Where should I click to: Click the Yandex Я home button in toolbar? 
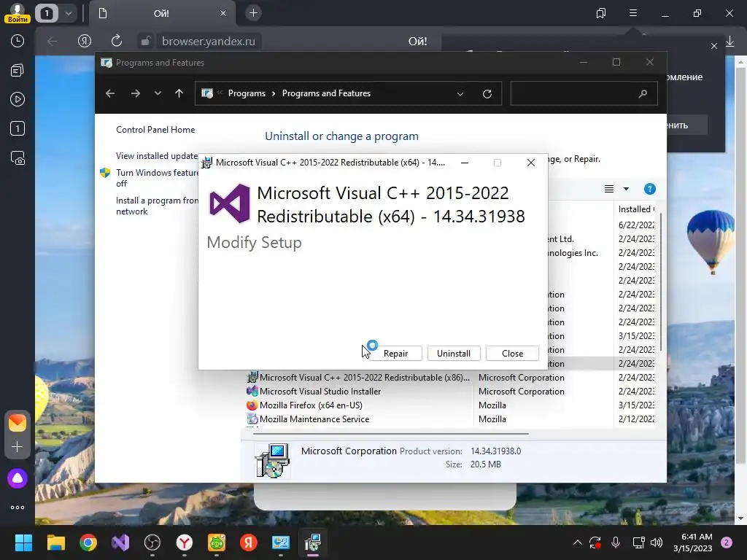85,41
